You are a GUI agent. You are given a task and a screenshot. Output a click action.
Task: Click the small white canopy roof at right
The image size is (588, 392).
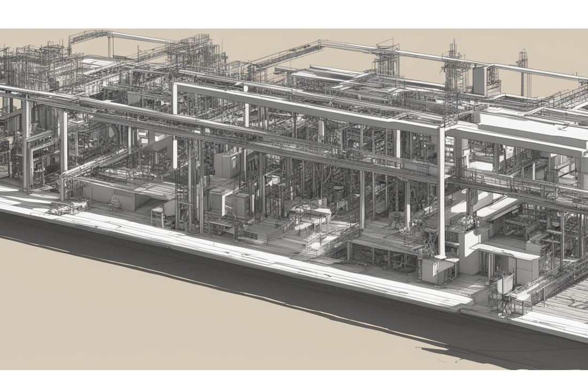506,251
